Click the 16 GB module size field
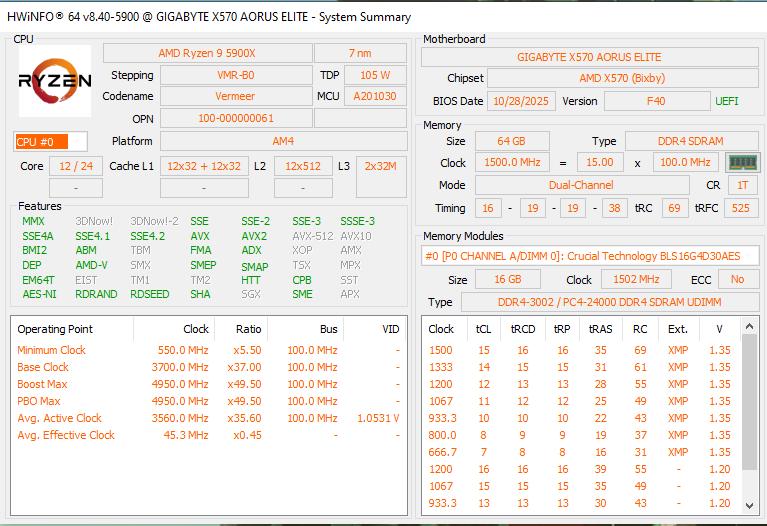Screen dimensions: 767x526 click(x=508, y=279)
